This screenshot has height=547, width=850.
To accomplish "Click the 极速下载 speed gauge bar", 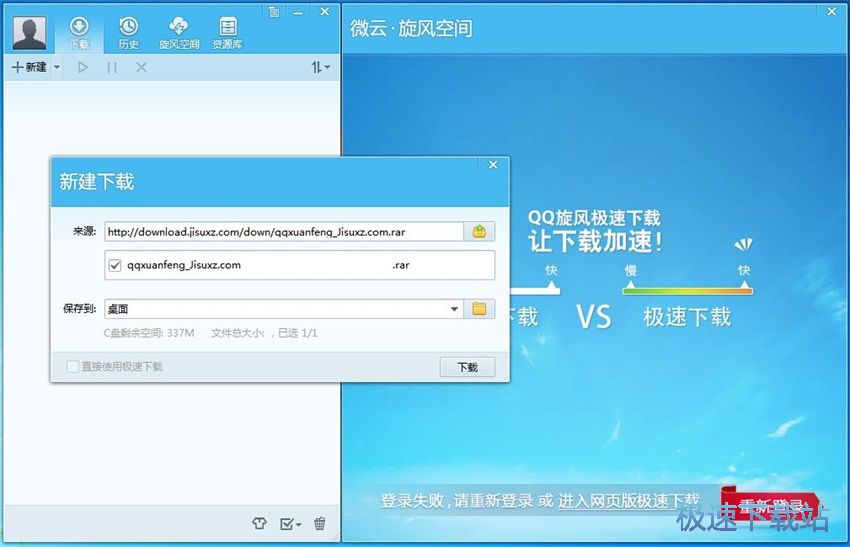I will tap(687, 291).
